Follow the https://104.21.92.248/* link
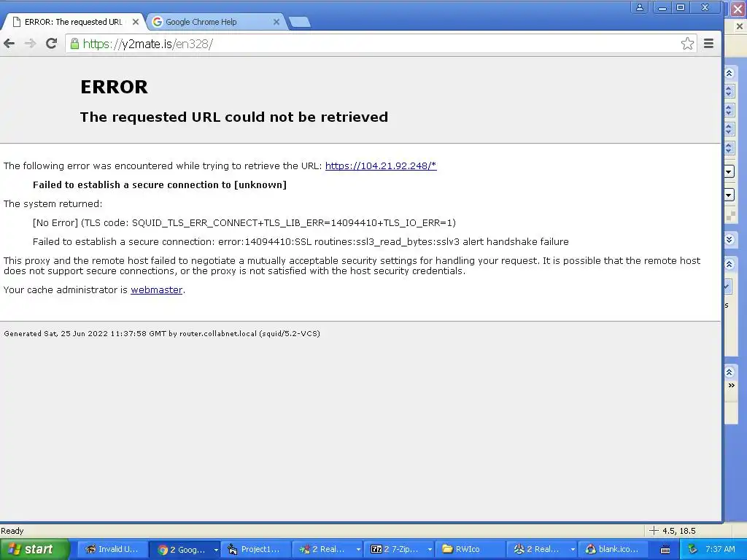 [381, 166]
